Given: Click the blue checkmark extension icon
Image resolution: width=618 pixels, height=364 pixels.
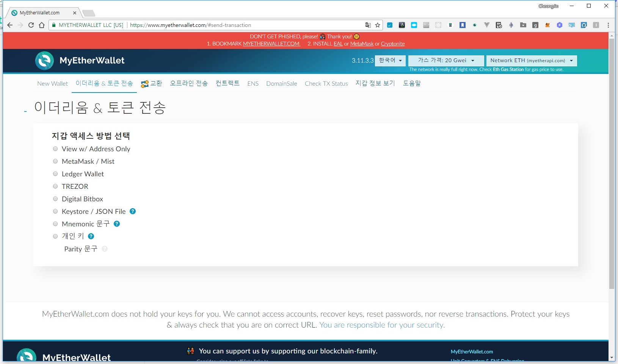Looking at the screenshot, I should (390, 25).
